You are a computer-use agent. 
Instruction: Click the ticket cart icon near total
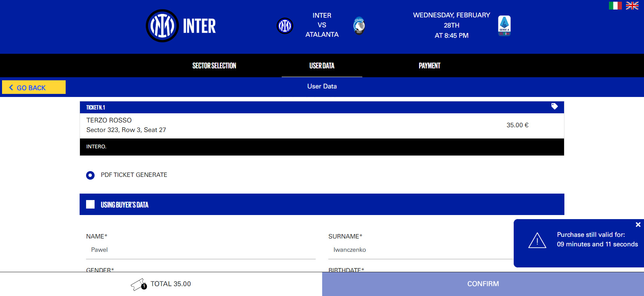tap(138, 284)
